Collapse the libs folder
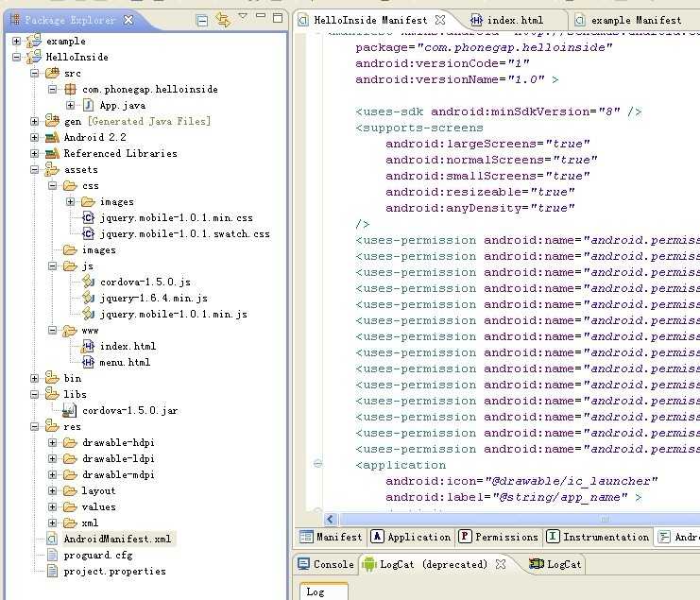The image size is (700, 600). coord(34,395)
